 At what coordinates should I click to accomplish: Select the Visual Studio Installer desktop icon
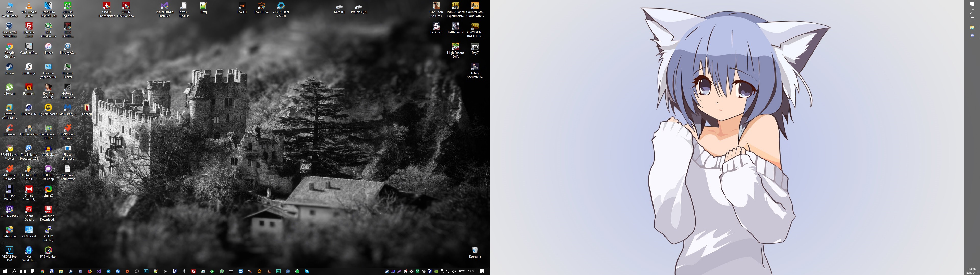pos(165,9)
